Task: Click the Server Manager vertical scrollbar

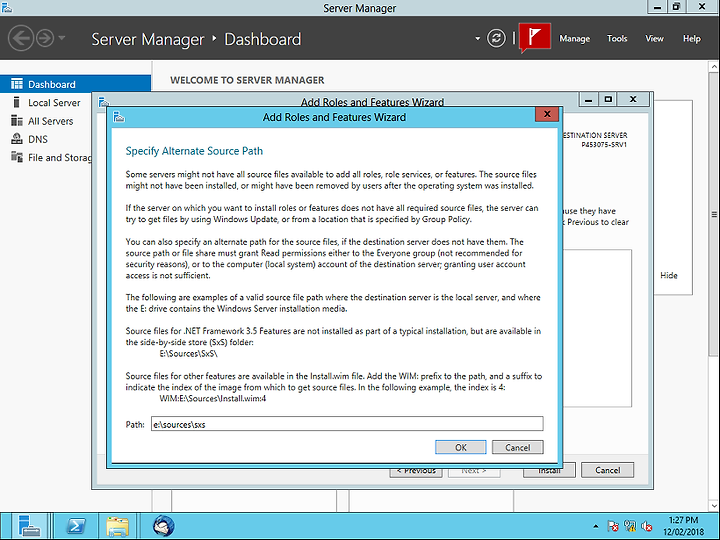Action: click(x=714, y=214)
